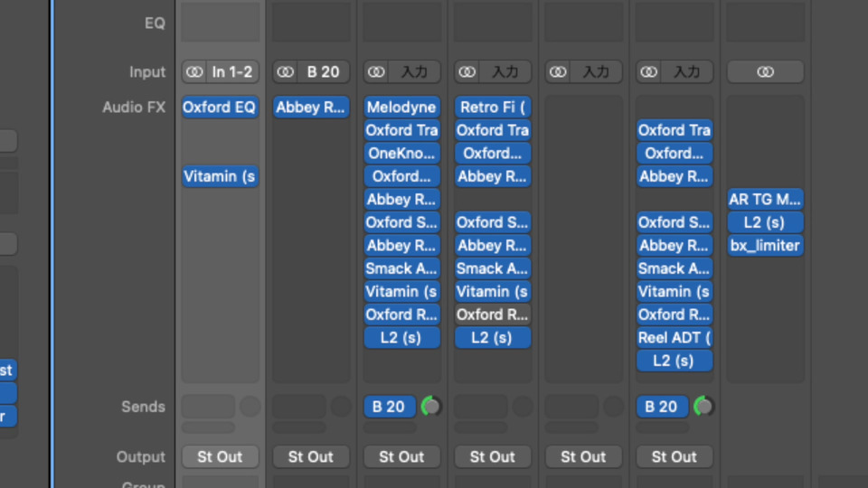Click the EQ row label
This screenshot has width=868, height=488.
[155, 23]
